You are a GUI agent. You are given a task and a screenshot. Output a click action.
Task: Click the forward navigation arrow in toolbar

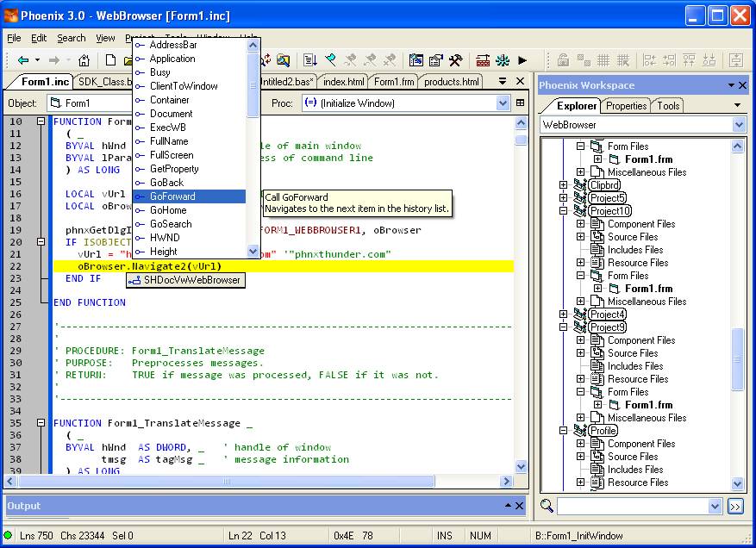point(54,60)
